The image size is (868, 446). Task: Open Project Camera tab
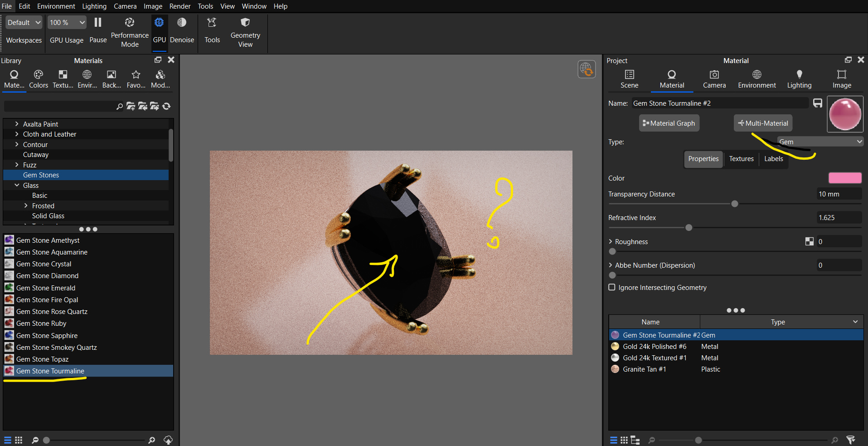tap(714, 79)
